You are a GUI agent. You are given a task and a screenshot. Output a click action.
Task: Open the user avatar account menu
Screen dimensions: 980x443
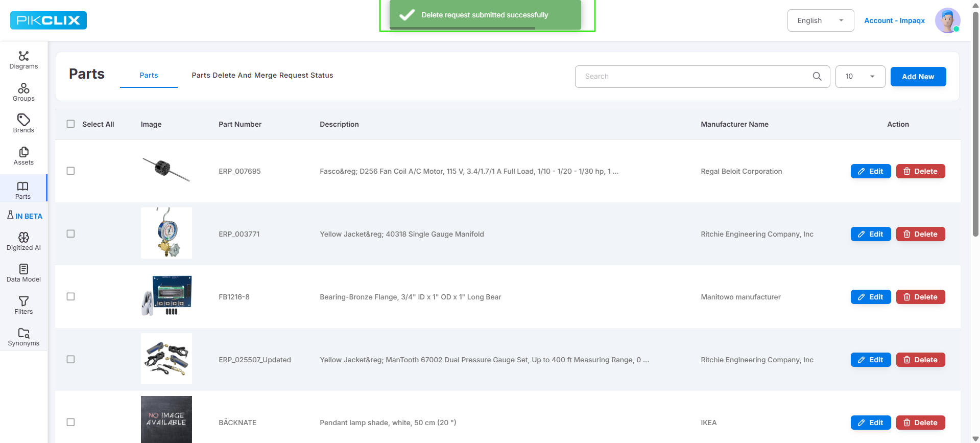tap(948, 20)
